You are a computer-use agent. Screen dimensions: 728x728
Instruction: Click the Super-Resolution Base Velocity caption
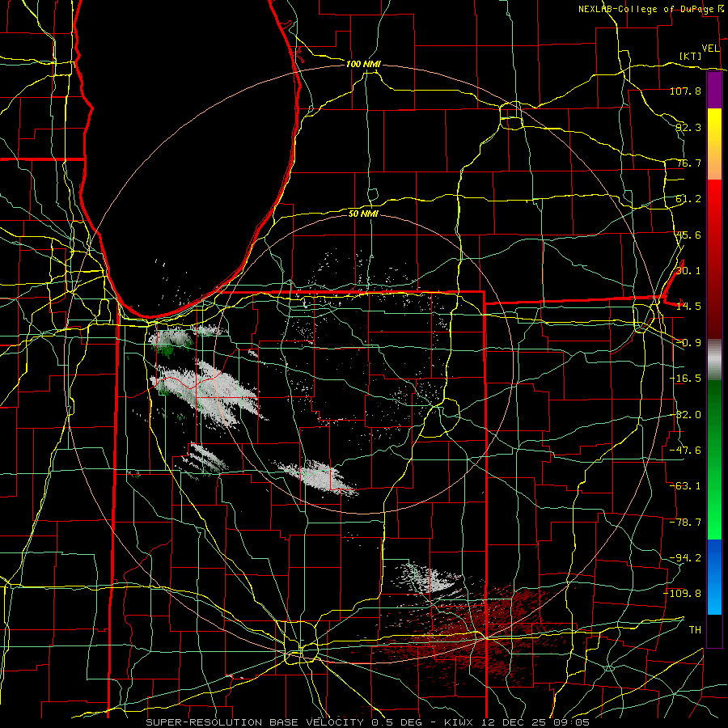point(368,722)
